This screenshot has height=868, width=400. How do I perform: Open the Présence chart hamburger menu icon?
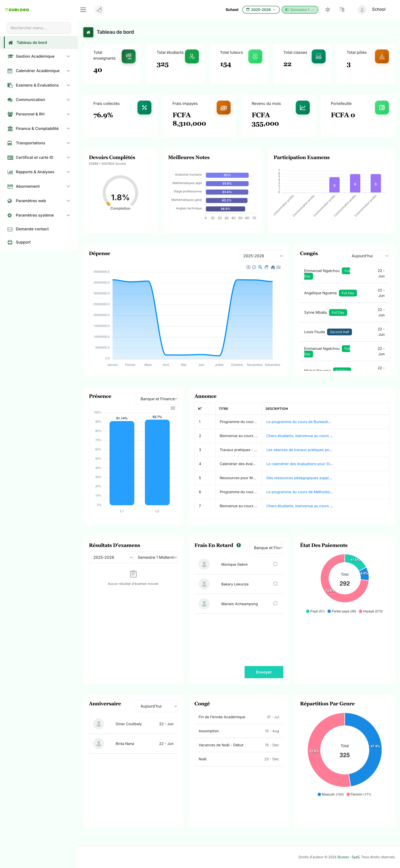[x=173, y=408]
